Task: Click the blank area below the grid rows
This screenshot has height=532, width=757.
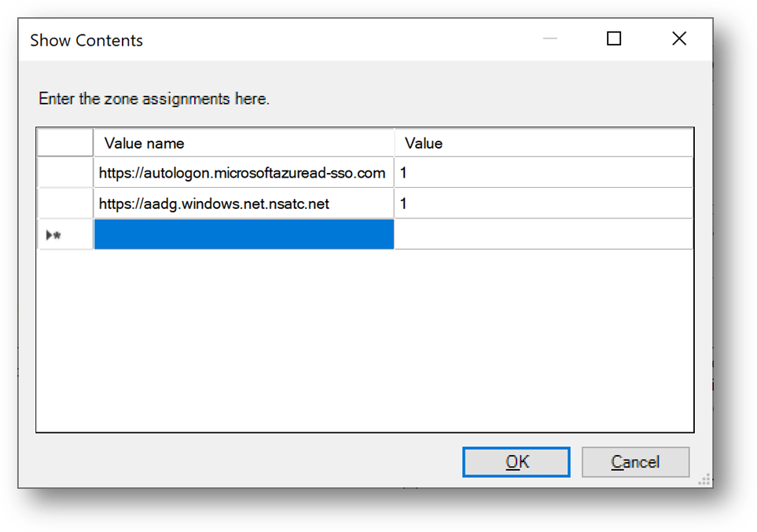Action: click(x=365, y=338)
